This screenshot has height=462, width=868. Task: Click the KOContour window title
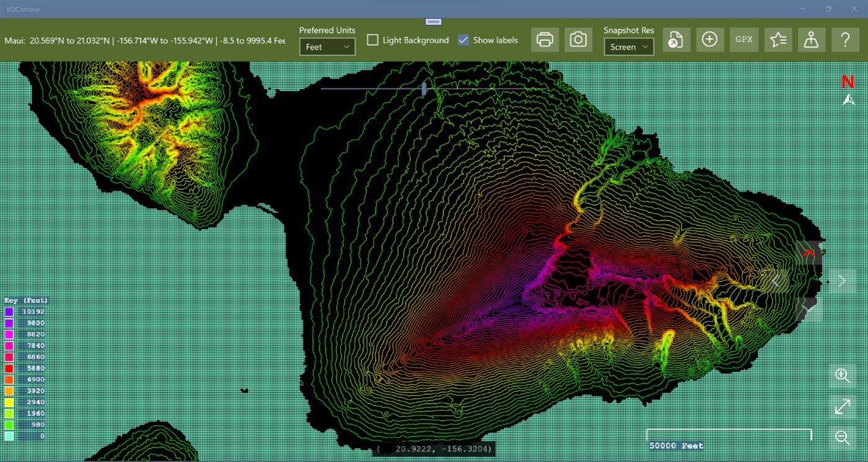[x=23, y=9]
